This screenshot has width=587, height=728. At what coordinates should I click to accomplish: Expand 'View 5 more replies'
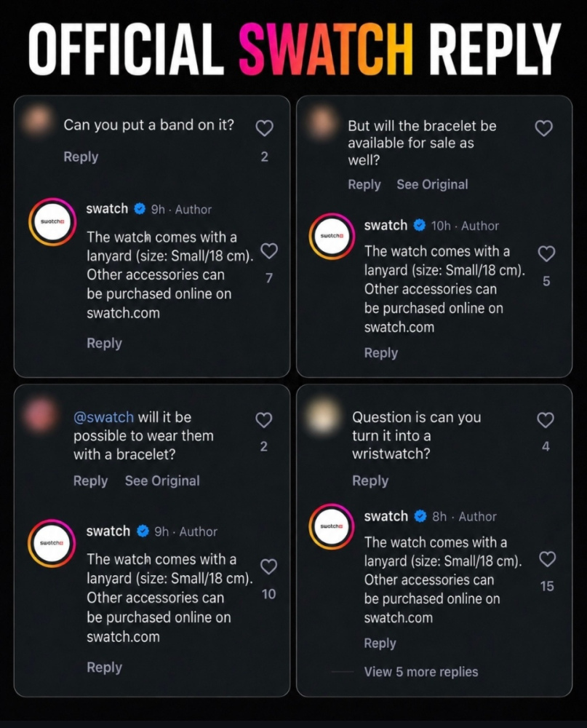[421, 672]
